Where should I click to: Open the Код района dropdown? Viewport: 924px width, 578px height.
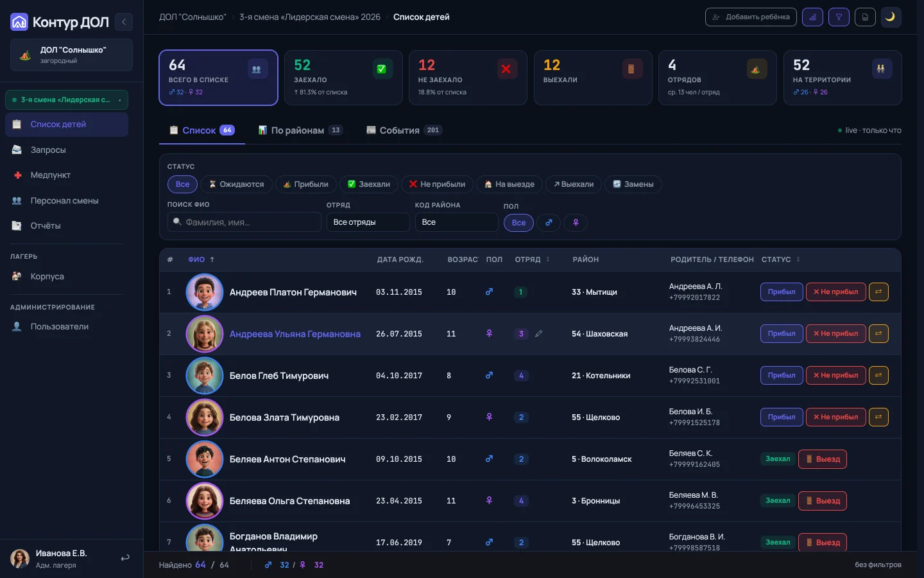457,222
